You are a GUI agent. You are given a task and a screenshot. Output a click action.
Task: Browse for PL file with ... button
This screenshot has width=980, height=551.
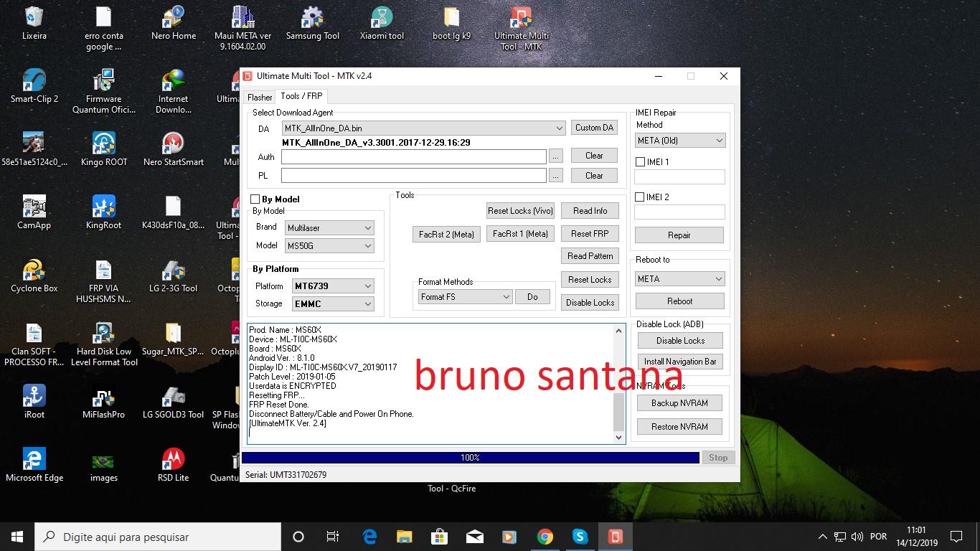[x=556, y=176]
